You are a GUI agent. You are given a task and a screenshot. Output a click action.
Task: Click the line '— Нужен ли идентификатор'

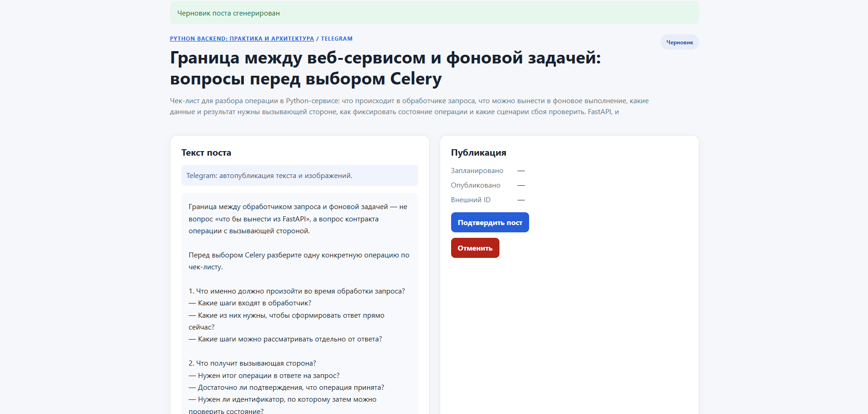(283, 405)
